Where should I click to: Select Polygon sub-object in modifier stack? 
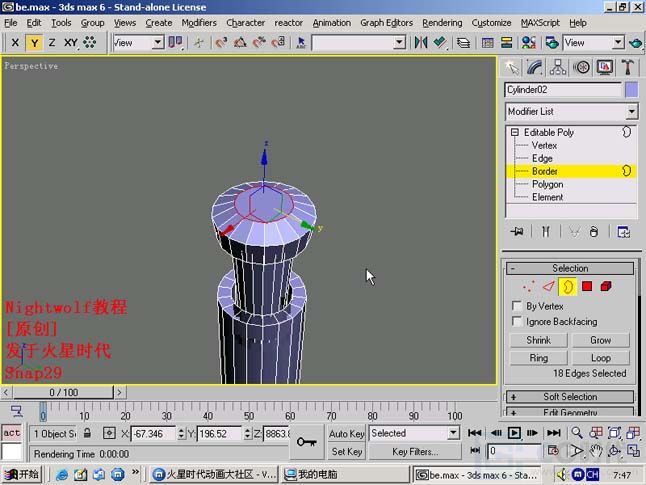[548, 184]
